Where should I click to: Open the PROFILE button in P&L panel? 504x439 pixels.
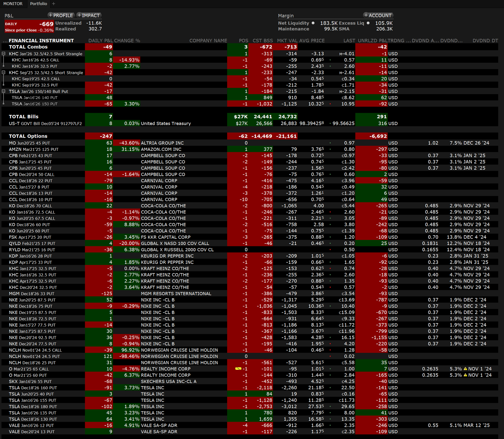[61, 15]
